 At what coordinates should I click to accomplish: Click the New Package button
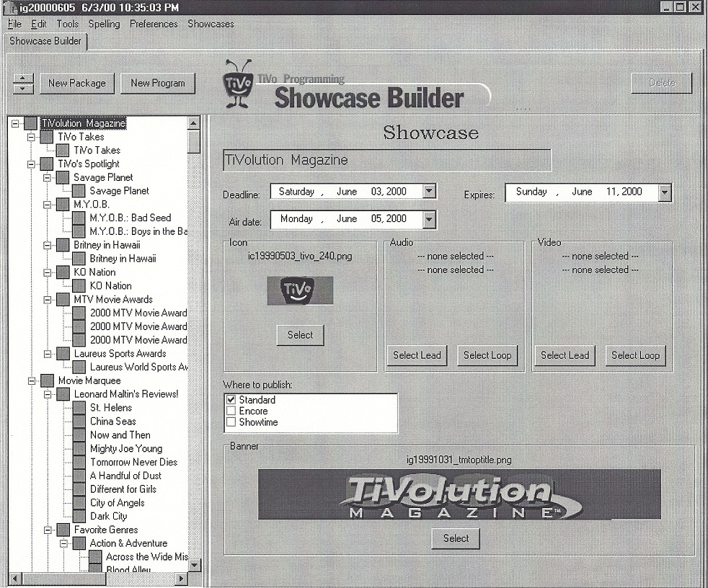[x=77, y=84]
